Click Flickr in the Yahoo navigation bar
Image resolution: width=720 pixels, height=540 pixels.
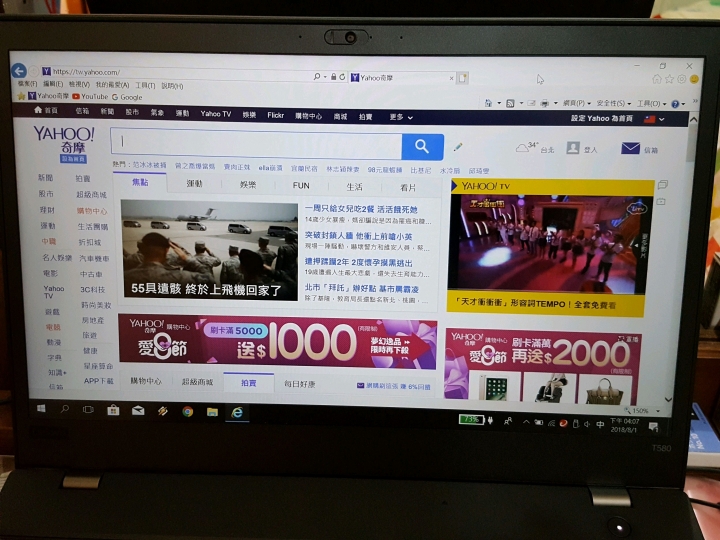click(276, 115)
